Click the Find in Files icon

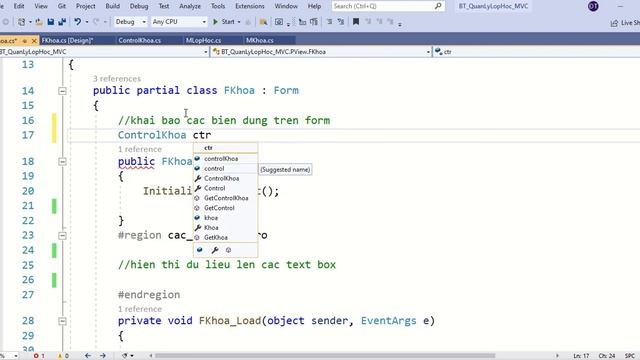tap(263, 22)
